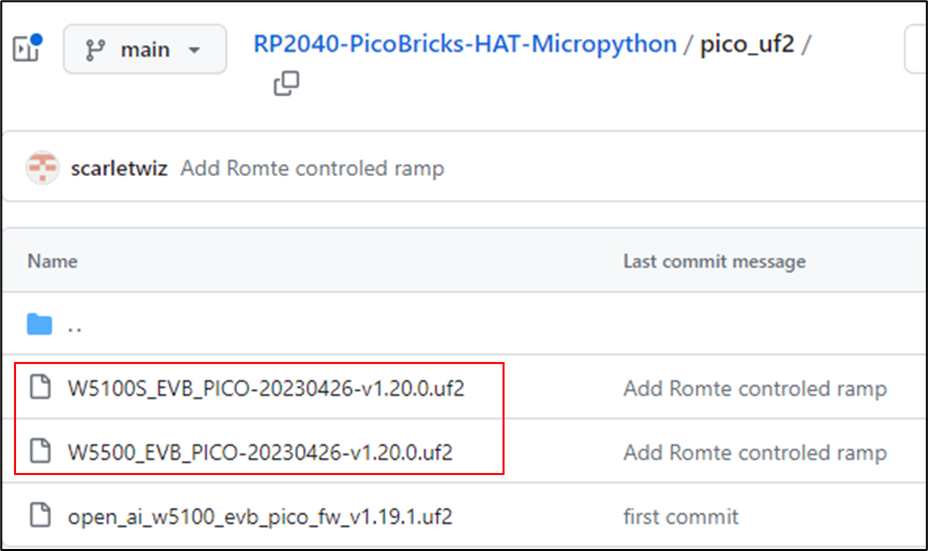The height and width of the screenshot is (551, 928).
Task: Open RP2040-PicoBricks-HAT-Micropython repository link
Action: pyautogui.click(x=464, y=45)
